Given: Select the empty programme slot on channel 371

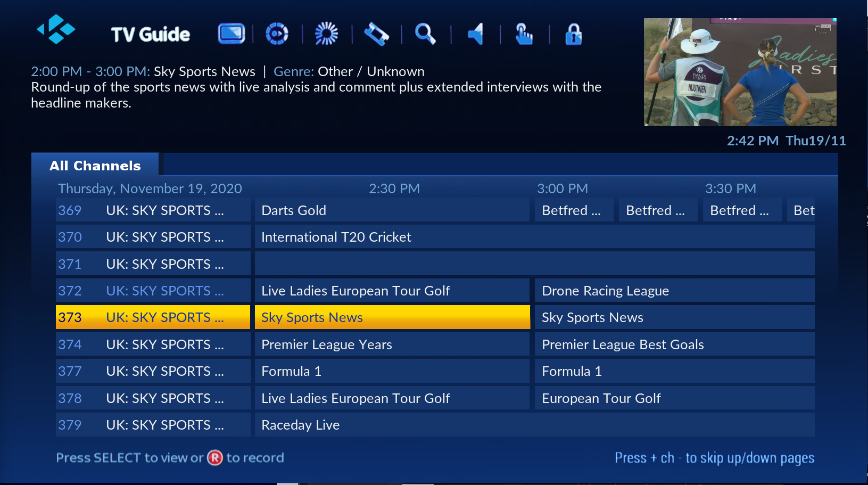Looking at the screenshot, I should pyautogui.click(x=535, y=264).
